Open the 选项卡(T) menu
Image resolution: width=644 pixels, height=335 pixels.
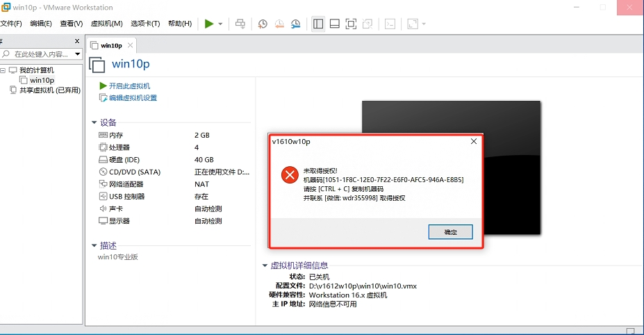(145, 24)
